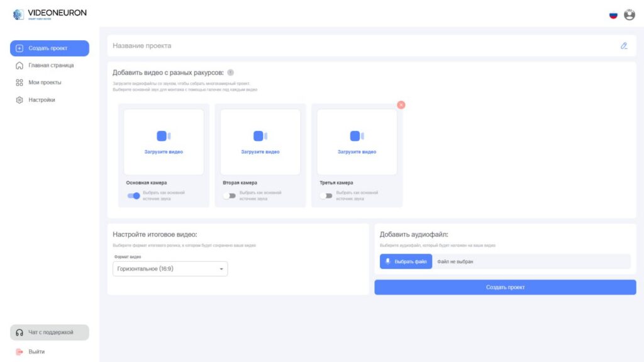Click the Название проекта input field
Image resolution: width=644 pixels, height=362 pixels.
tap(358, 45)
